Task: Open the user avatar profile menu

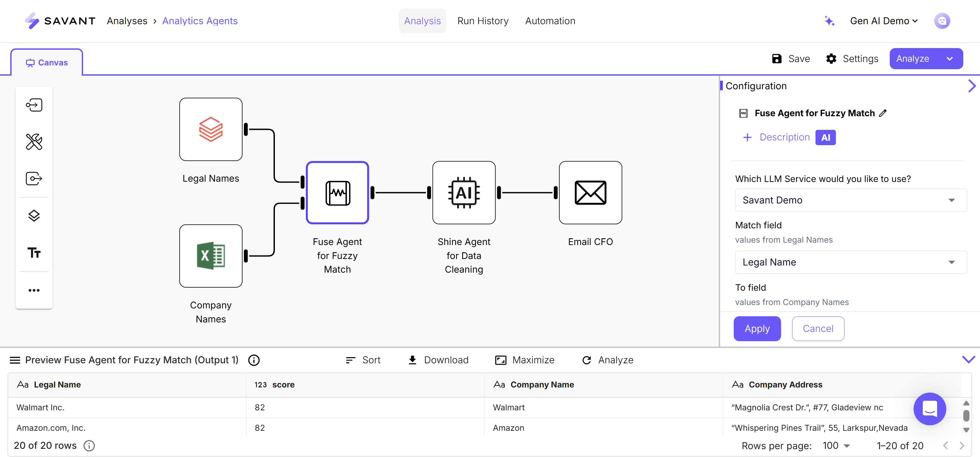Action: 942,21
